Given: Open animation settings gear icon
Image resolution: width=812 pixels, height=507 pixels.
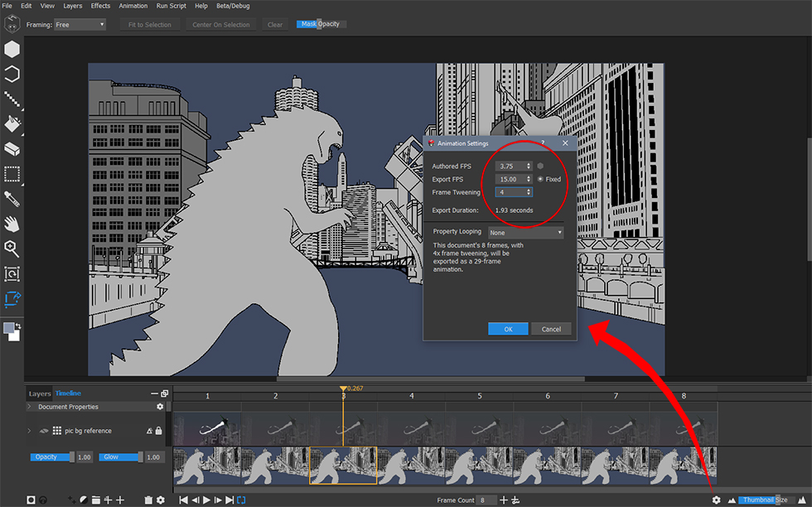Looking at the screenshot, I should click(716, 500).
